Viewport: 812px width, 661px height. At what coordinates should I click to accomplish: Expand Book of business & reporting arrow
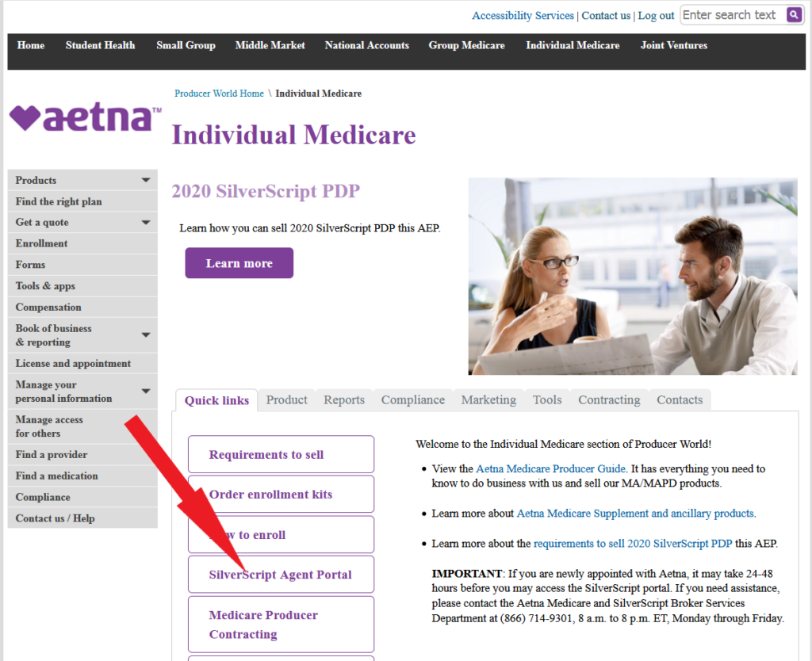point(146,335)
